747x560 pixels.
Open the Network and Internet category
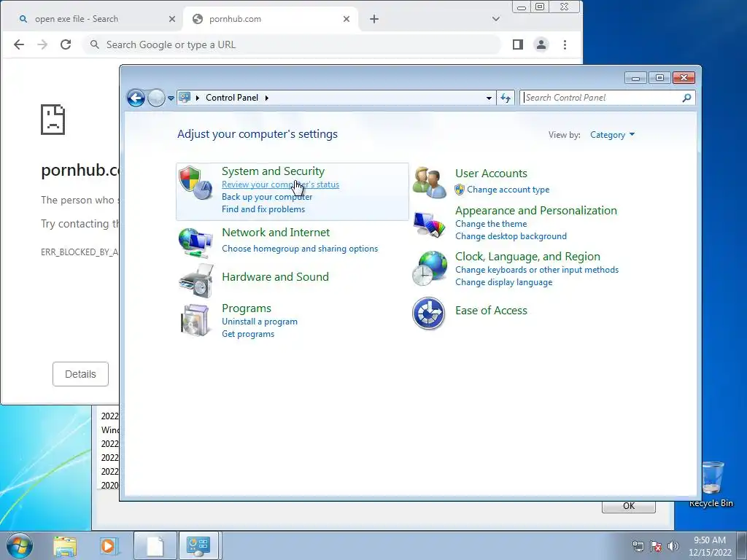[276, 233]
